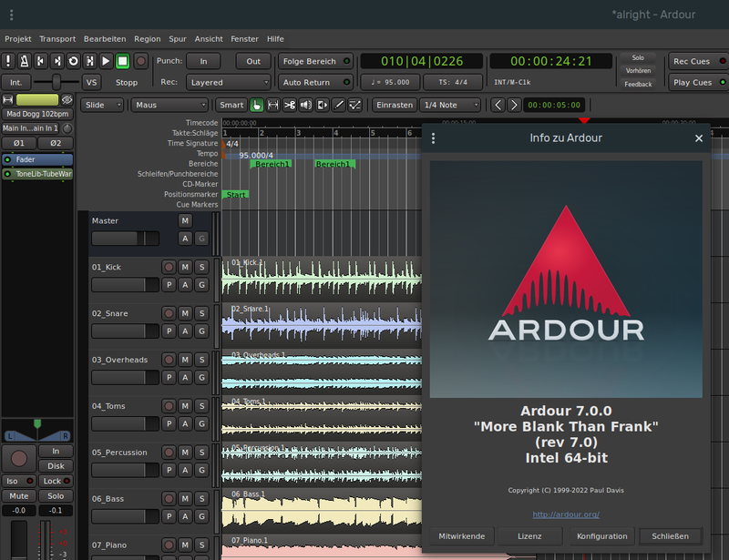The image size is (729, 560).
Task: Open the Region menu
Action: [x=148, y=39]
